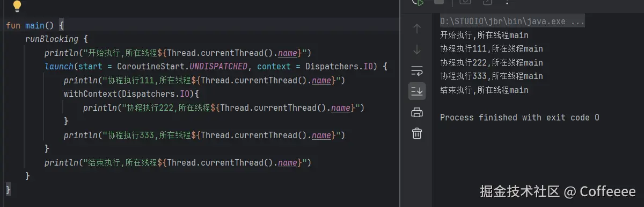Click the 'runBlocking' call in the editor
The width and height of the screenshot is (644, 207).
52,39
